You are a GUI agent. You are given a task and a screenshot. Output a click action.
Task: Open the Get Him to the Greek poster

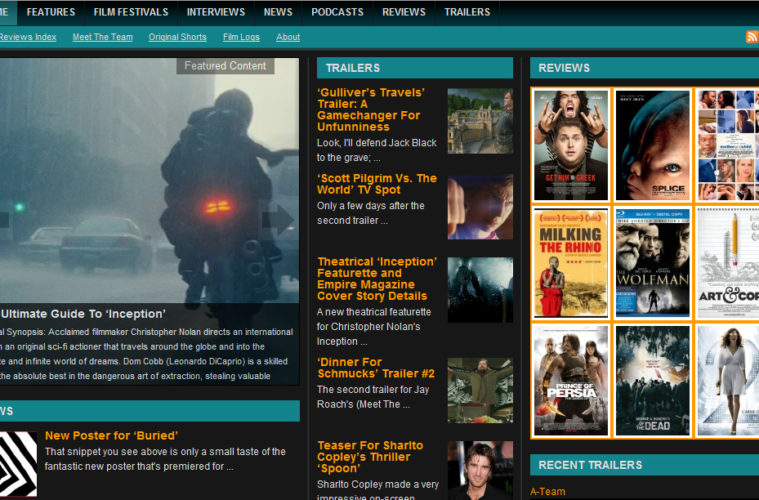pyautogui.click(x=570, y=145)
